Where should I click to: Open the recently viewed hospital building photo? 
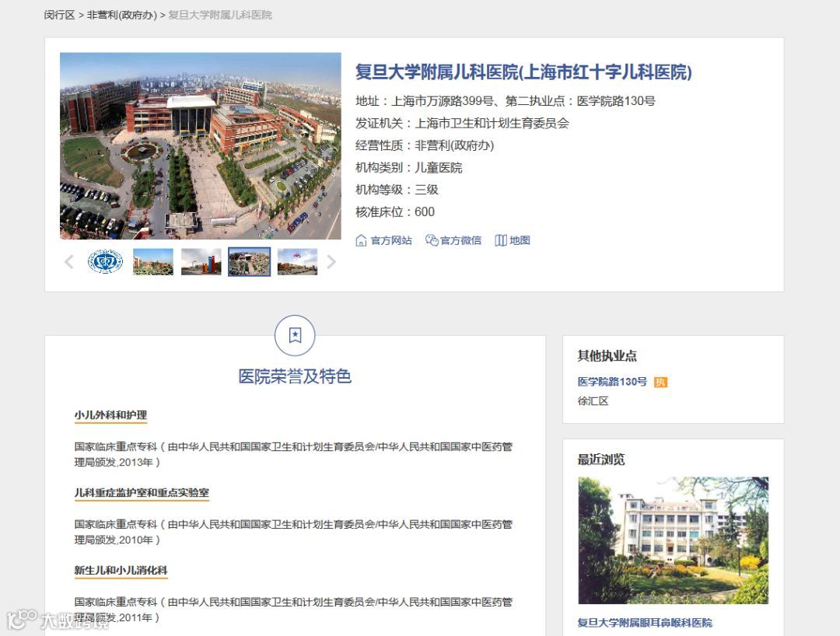(x=674, y=540)
